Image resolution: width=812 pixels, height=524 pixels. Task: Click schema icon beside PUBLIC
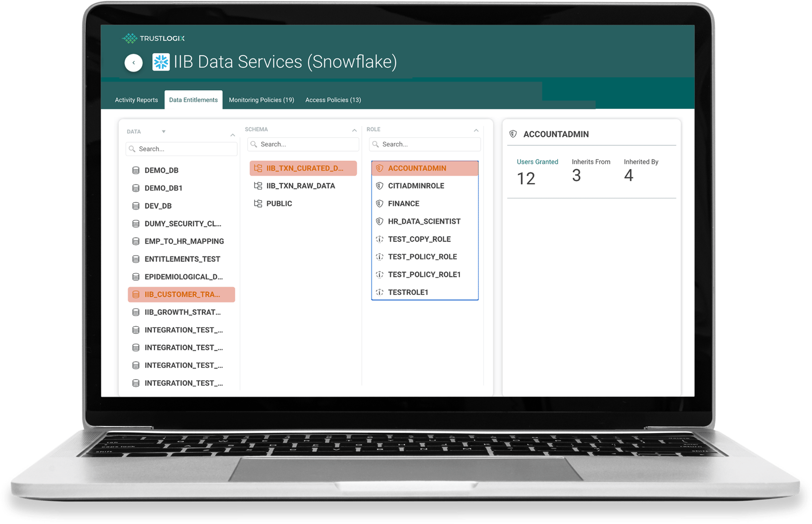(x=258, y=204)
